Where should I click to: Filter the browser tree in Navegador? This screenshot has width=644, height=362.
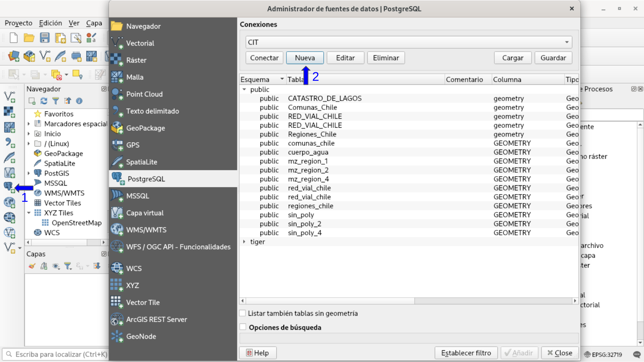point(56,101)
